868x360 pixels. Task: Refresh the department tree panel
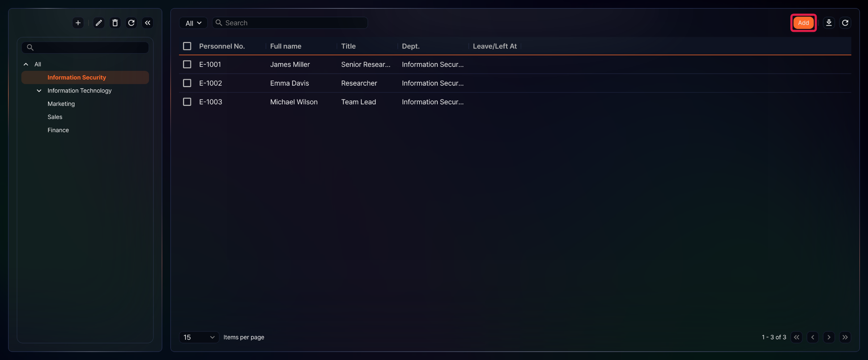point(131,23)
